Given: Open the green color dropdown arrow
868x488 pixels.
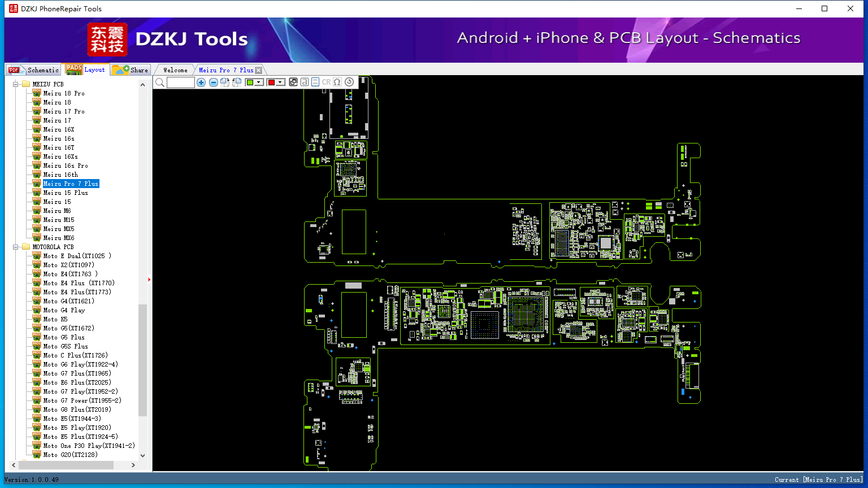Looking at the screenshot, I should [x=259, y=82].
